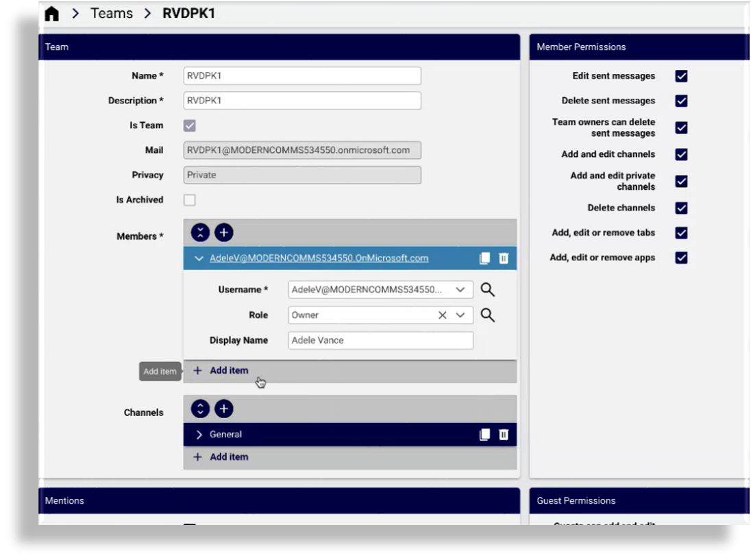Click Add item under Members
The image size is (751, 560).
(x=229, y=371)
